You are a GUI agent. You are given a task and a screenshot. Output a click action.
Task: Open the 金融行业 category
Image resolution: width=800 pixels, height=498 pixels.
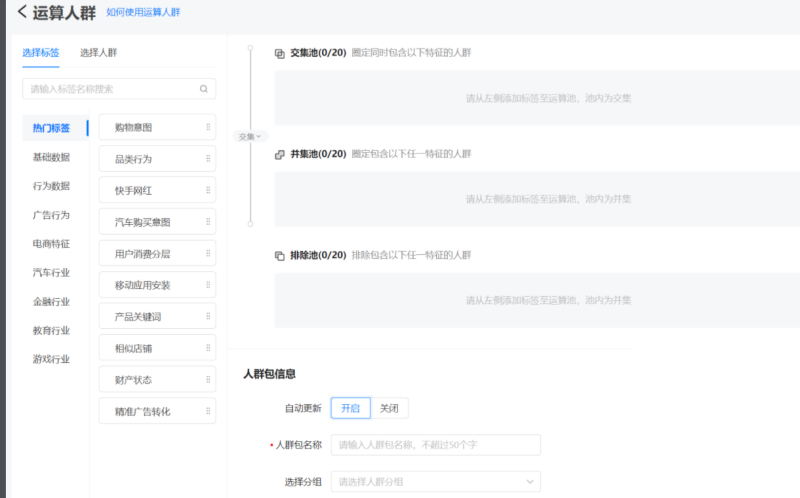51,302
